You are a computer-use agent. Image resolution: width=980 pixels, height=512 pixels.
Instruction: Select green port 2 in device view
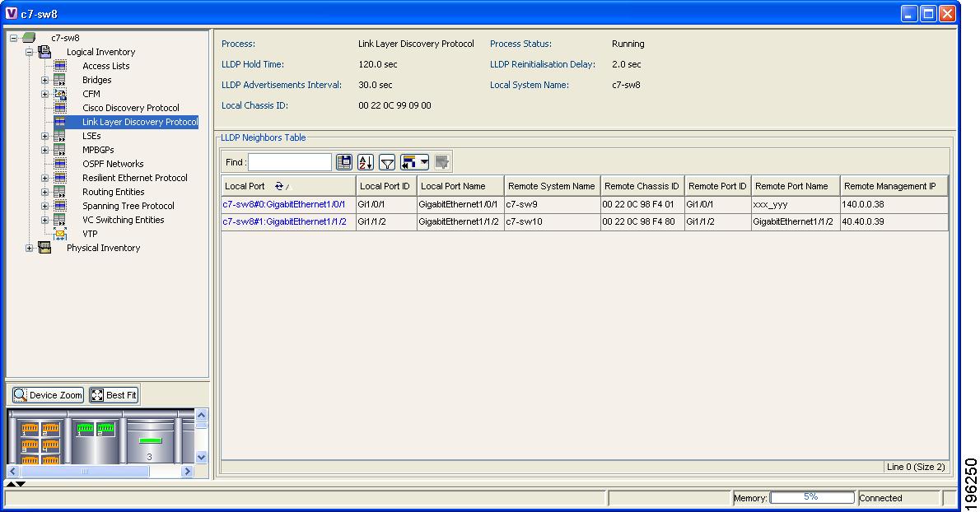click(105, 429)
